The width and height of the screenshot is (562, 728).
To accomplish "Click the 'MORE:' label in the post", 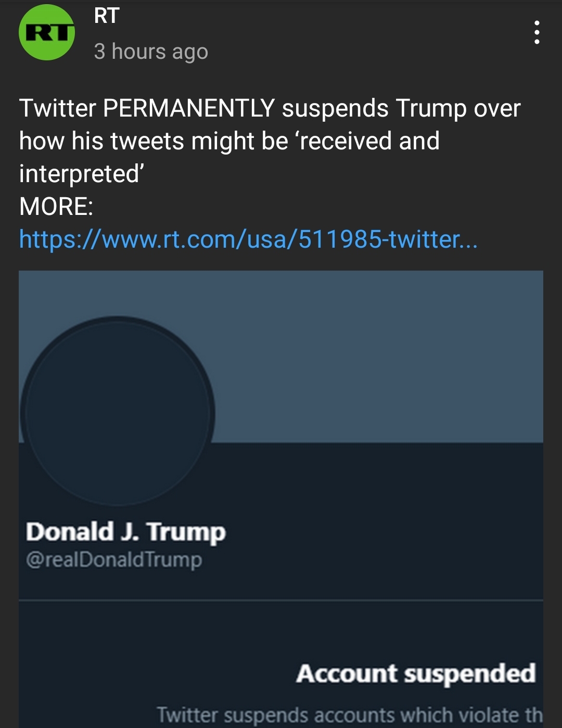I will coord(56,207).
